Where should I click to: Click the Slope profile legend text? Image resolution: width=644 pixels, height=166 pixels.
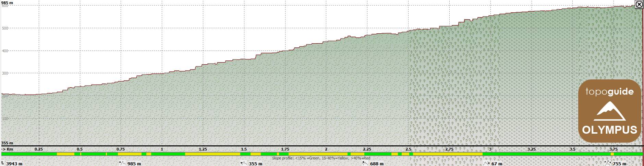[321, 158]
